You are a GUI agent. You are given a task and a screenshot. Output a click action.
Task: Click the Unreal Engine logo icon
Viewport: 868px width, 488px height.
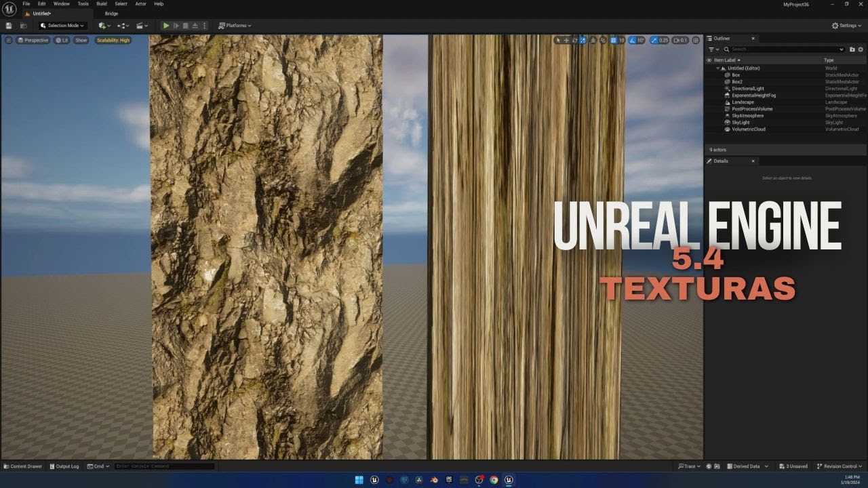[9, 8]
